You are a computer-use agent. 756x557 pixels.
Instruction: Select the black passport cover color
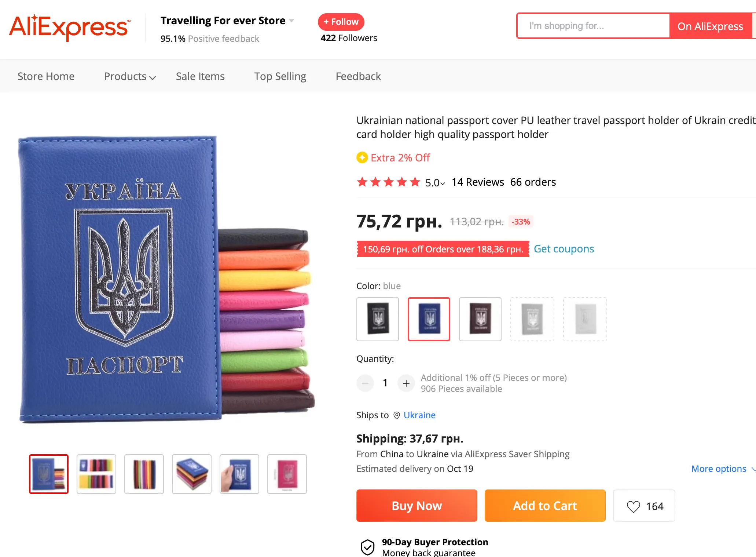(378, 319)
